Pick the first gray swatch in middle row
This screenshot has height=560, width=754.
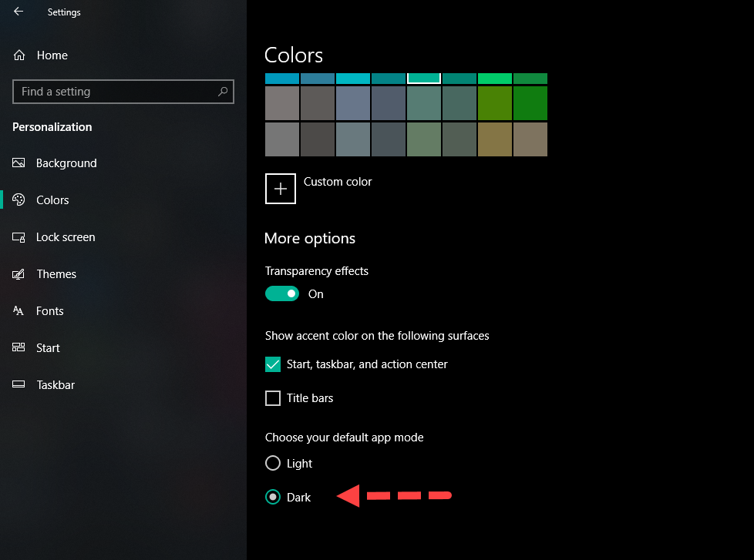pos(281,103)
